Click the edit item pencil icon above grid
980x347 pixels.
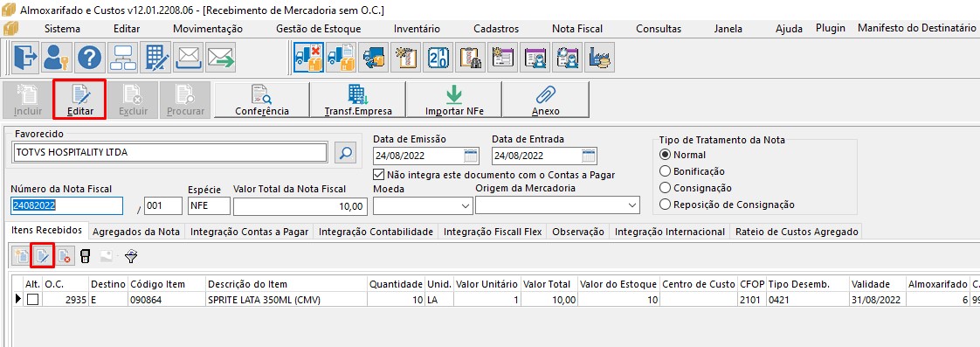tap(43, 256)
